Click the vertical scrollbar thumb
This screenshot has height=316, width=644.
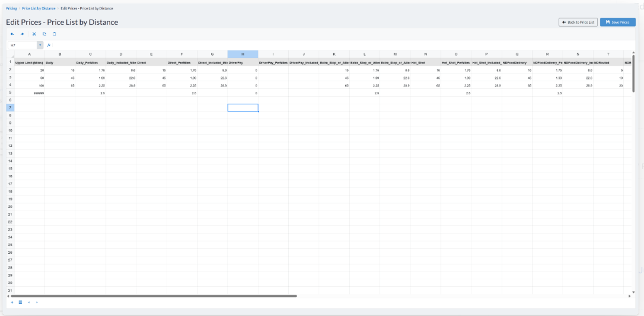coord(634,73)
